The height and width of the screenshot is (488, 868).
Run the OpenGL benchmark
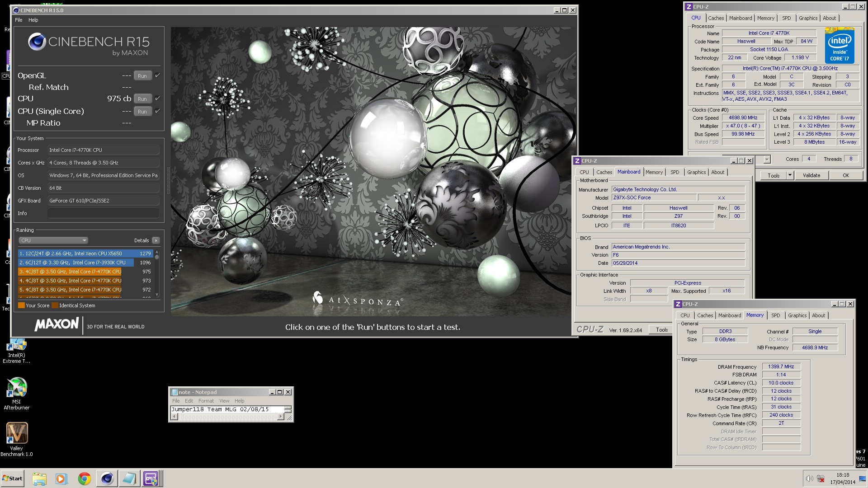[x=142, y=76]
